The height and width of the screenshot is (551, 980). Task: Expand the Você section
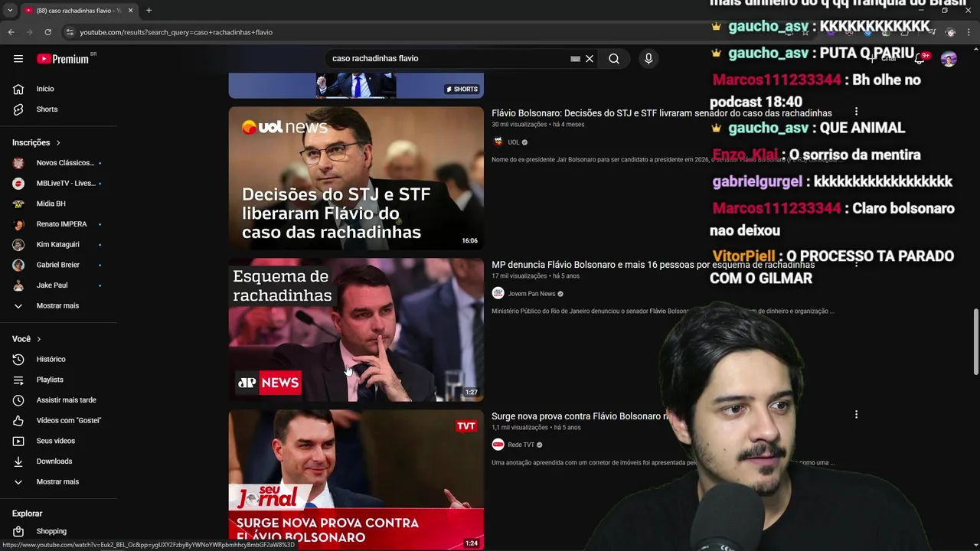tap(27, 339)
